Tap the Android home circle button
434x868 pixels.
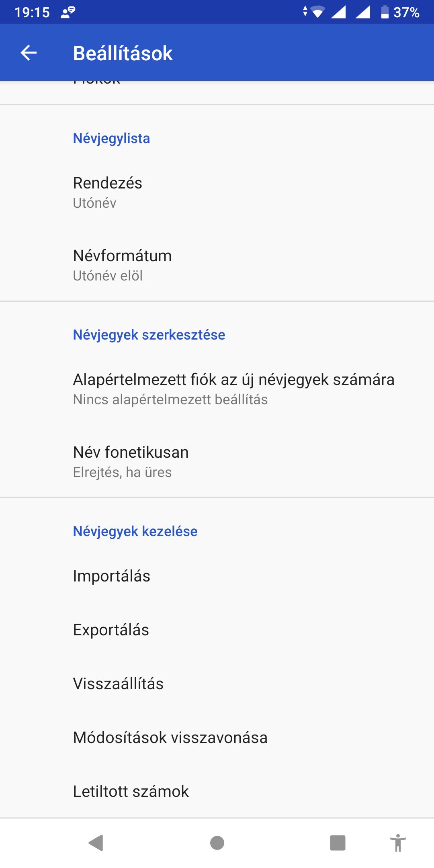[217, 843]
